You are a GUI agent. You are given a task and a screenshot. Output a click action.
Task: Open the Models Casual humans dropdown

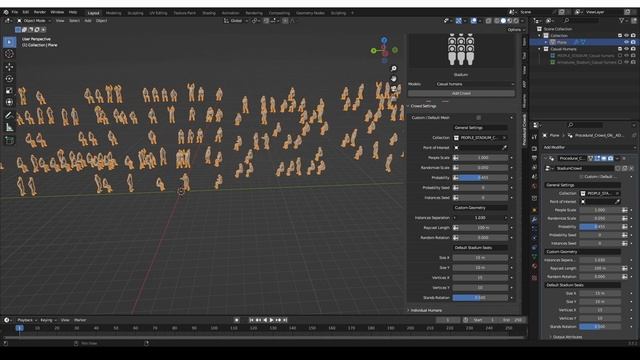(475, 84)
